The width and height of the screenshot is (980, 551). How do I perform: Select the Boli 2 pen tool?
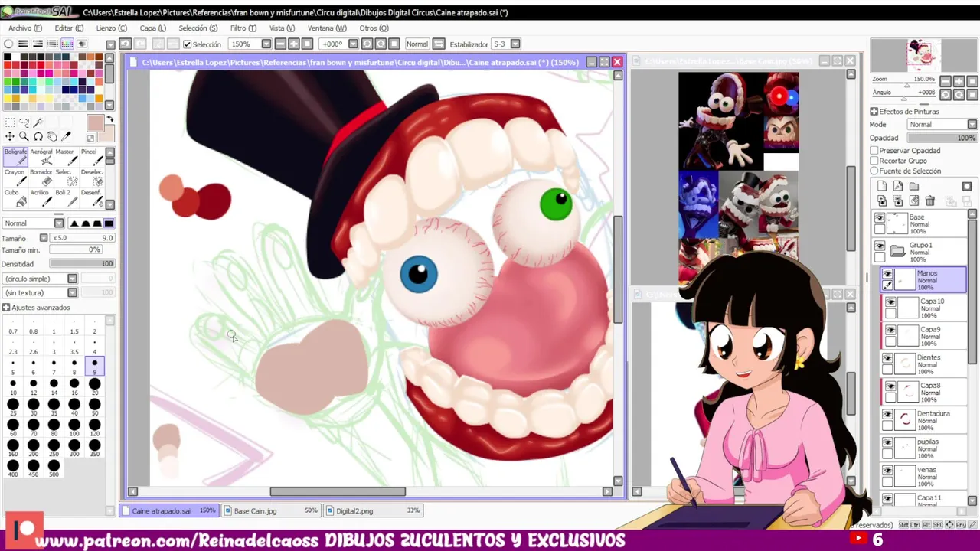point(65,197)
